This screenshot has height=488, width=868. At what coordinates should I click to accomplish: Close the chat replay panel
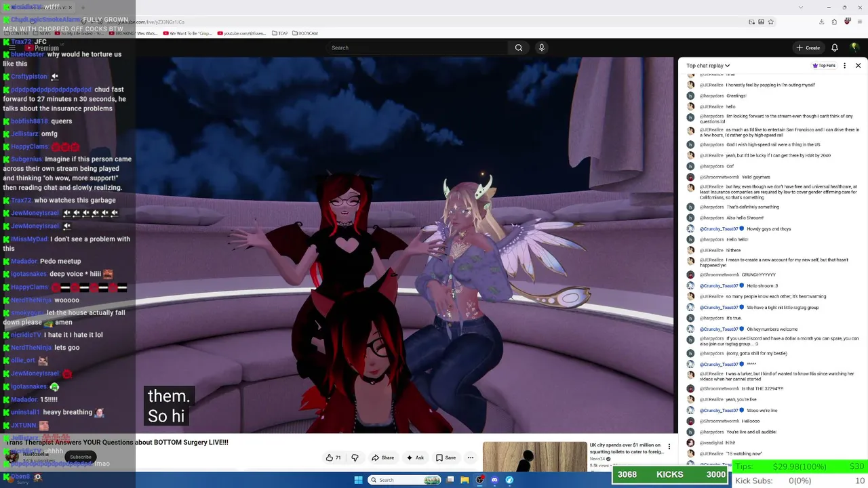(x=858, y=66)
